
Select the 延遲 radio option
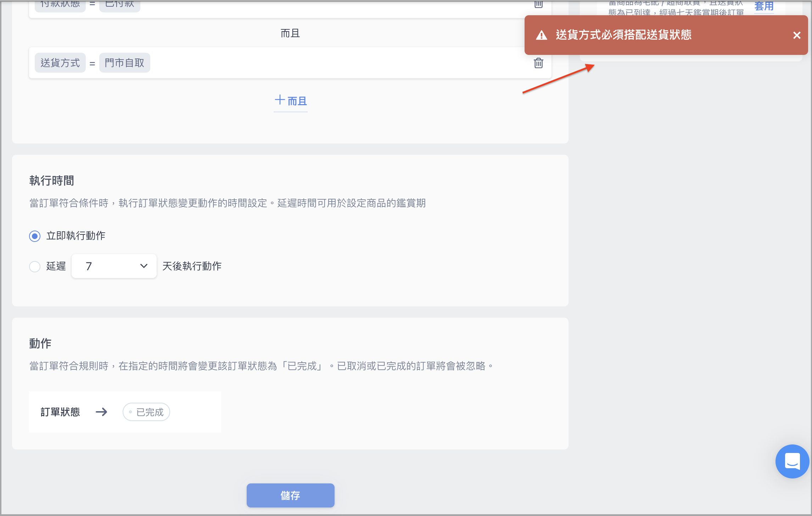35,266
